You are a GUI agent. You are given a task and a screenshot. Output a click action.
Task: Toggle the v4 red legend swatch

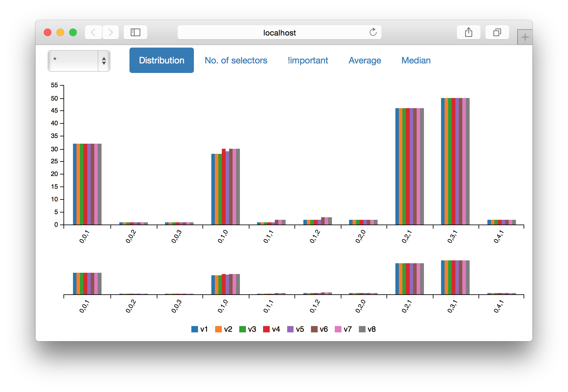267,329
